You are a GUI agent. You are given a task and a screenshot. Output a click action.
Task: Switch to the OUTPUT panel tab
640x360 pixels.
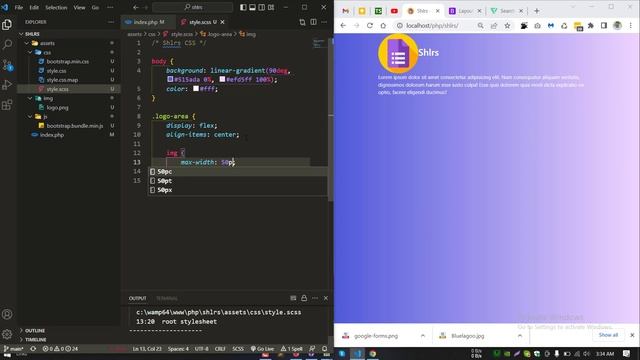pyautogui.click(x=138, y=298)
